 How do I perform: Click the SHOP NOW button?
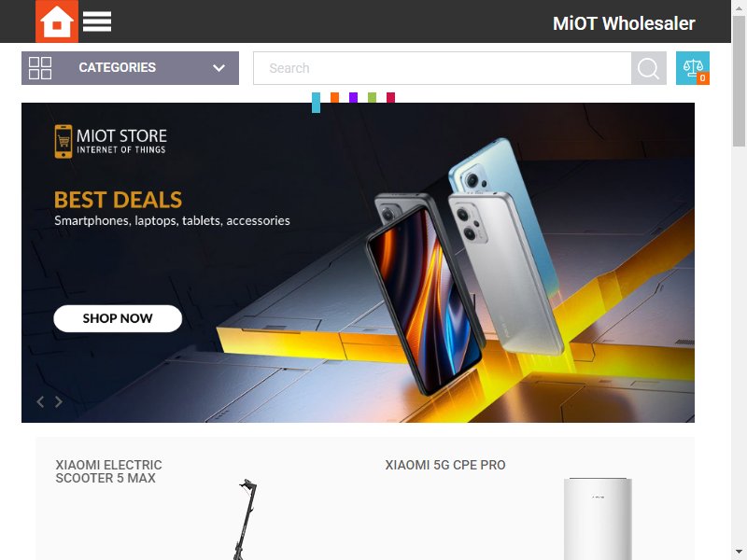[x=118, y=318]
